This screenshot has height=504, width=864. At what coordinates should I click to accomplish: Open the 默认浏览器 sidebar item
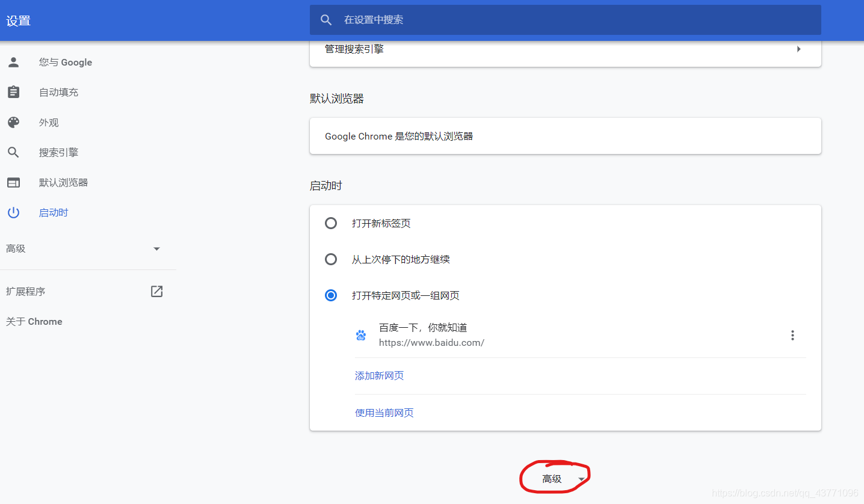(63, 182)
